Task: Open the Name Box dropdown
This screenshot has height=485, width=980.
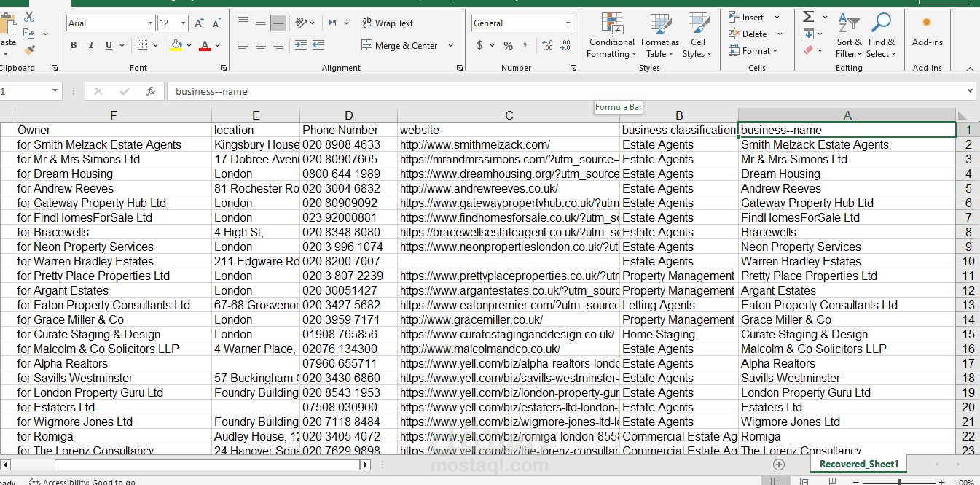Action: (55, 91)
